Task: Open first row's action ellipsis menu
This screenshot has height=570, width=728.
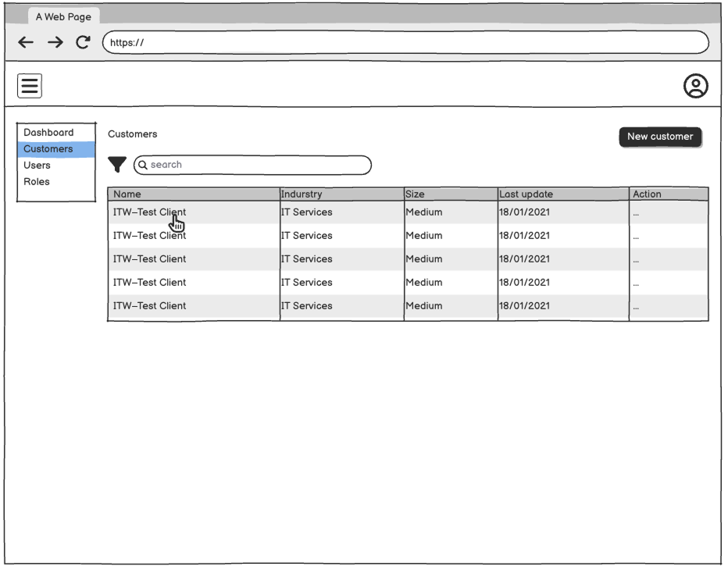Action: click(637, 213)
